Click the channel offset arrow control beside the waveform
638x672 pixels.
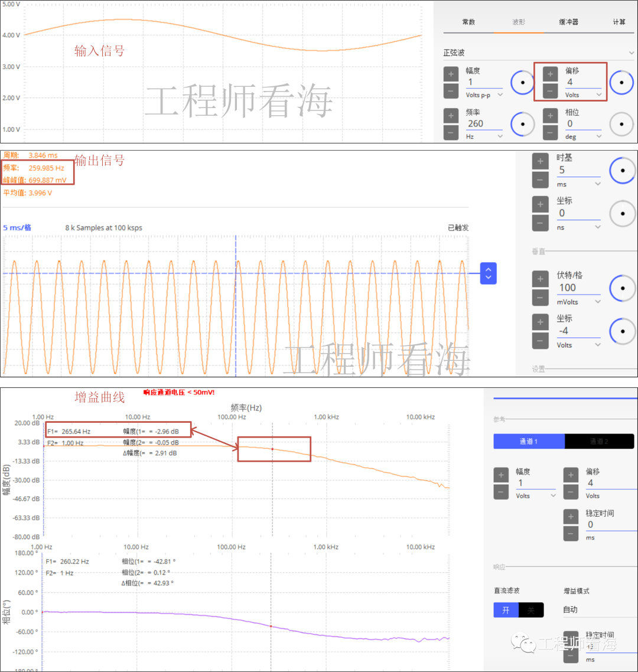488,273
